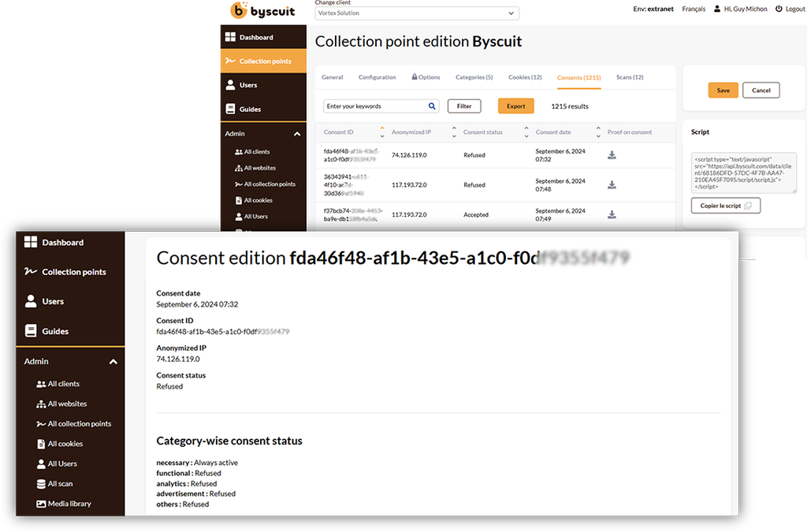
Task: Click the Anonymized IP value 74.126.119.0 in Consent edition
Action: (178, 359)
